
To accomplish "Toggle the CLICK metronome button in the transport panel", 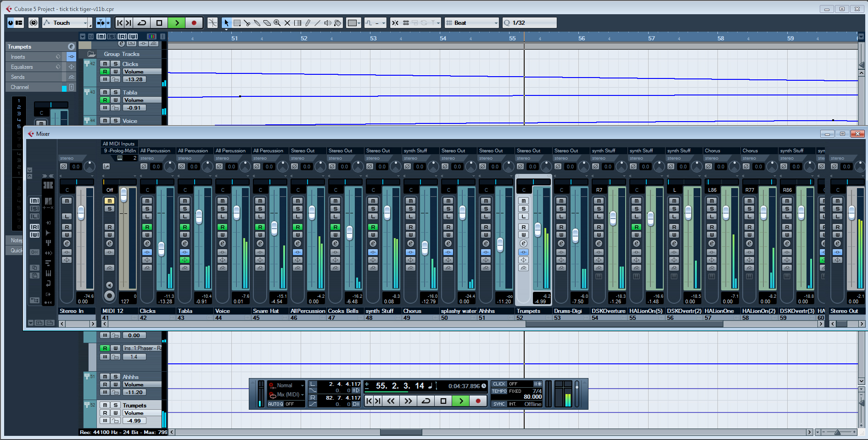I will point(499,384).
